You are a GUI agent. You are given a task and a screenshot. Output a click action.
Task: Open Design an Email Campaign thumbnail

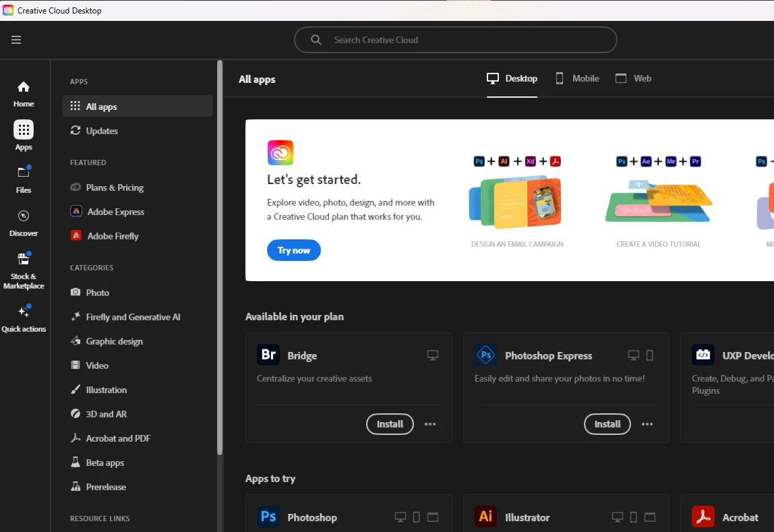pos(516,203)
